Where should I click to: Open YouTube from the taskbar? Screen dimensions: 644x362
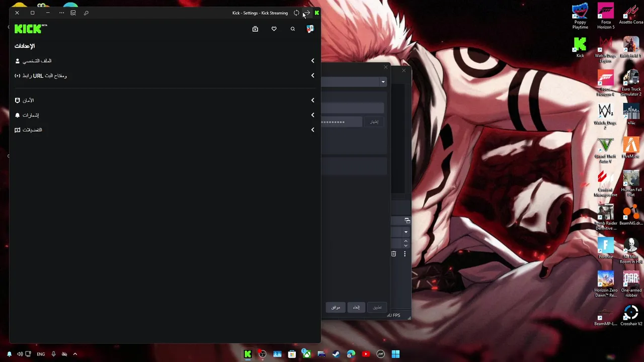[x=366, y=354]
